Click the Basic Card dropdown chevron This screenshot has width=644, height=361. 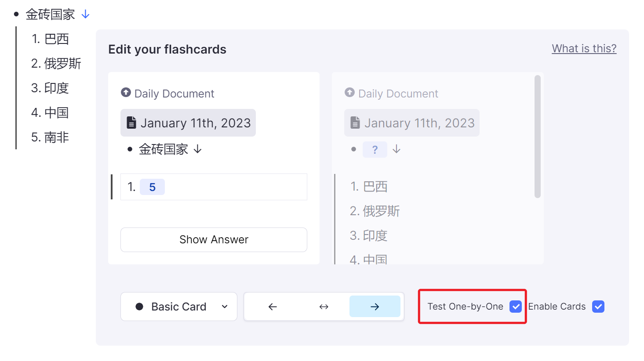pyautogui.click(x=225, y=307)
